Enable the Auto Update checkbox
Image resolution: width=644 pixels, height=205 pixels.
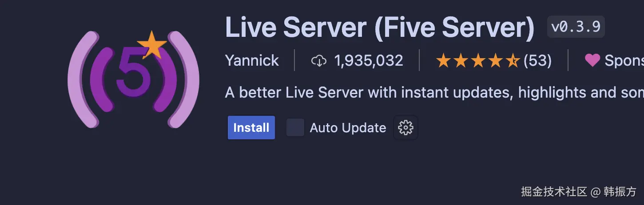[x=295, y=128]
